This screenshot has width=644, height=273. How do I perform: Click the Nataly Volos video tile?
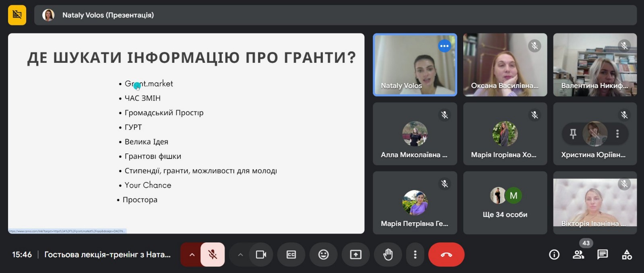[x=415, y=65]
